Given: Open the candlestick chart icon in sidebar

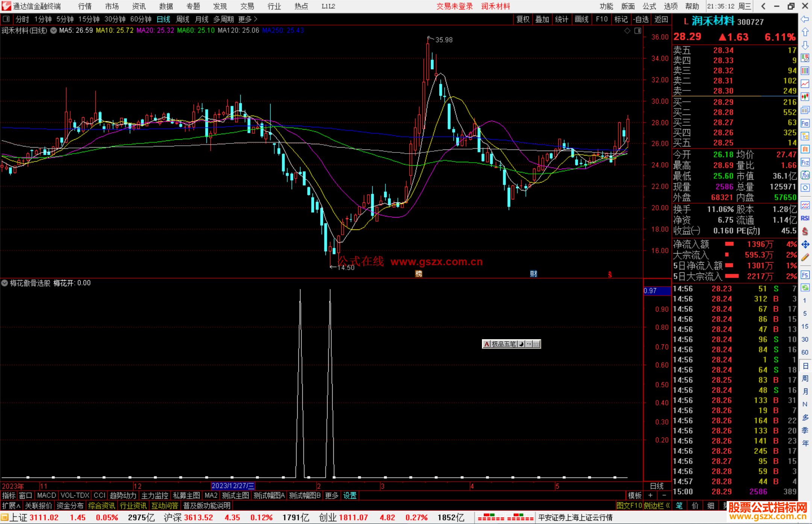Looking at the screenshot, I should tap(805, 97).
